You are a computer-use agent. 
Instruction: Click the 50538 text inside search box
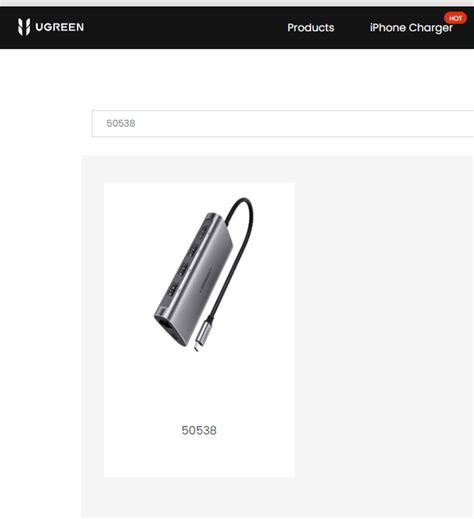(x=121, y=123)
